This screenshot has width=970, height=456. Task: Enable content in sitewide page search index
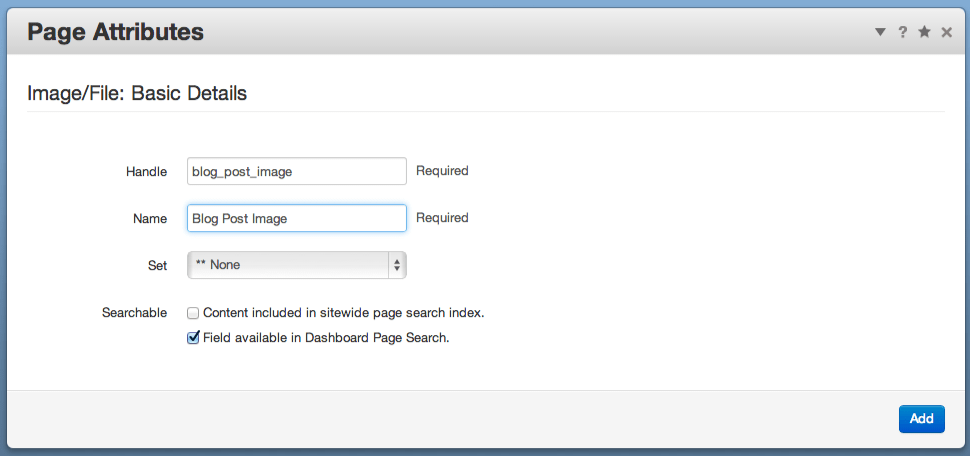193,313
